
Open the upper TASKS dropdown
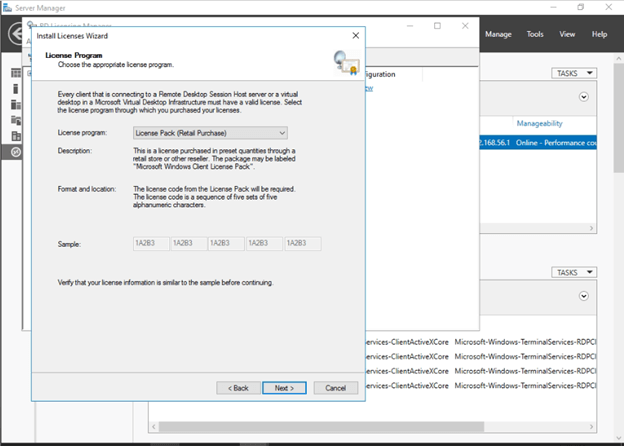[x=574, y=73]
